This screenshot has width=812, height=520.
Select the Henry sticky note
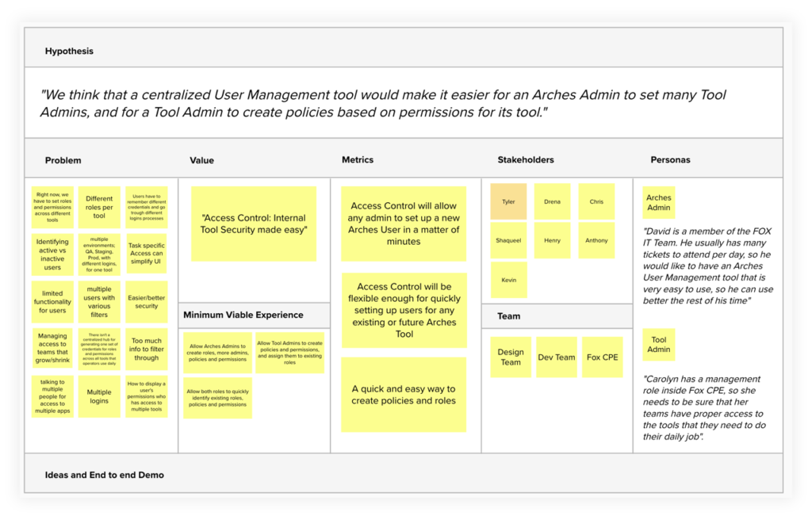coord(553,240)
